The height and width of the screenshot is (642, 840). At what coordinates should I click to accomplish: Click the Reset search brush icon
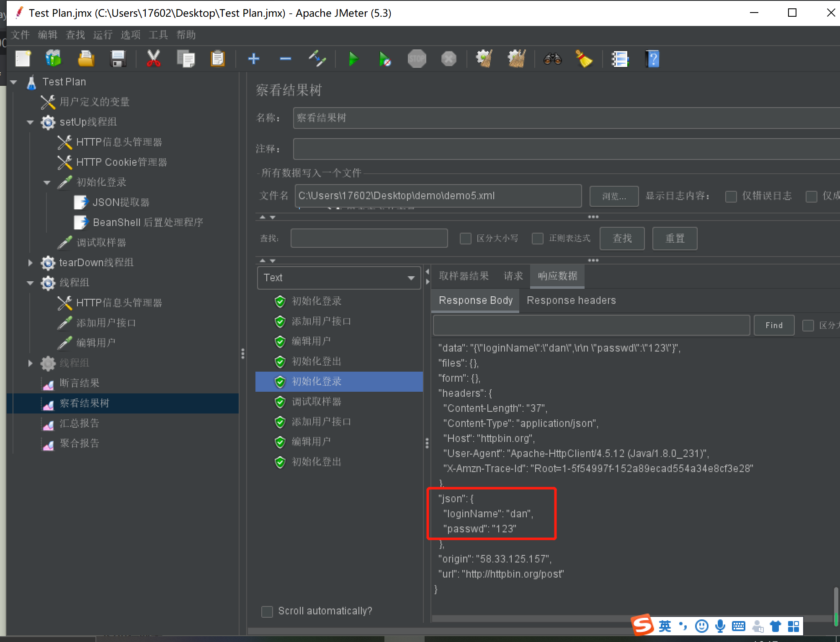pos(584,59)
